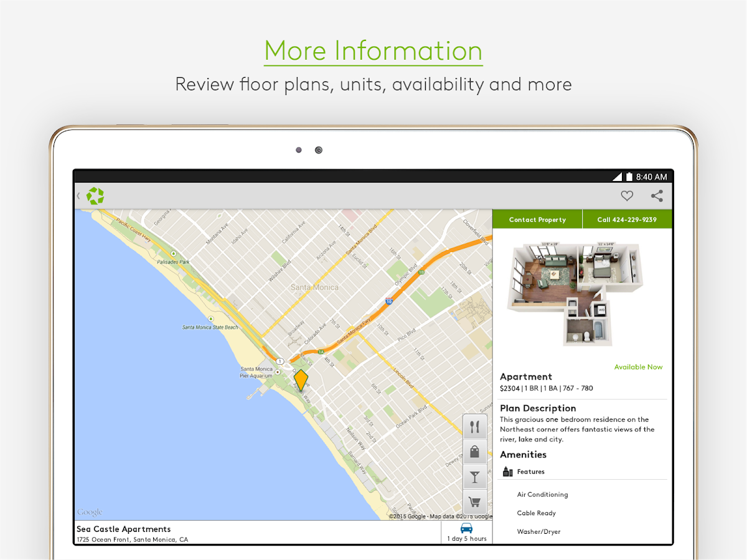The height and width of the screenshot is (560, 747).
Task: Select the cocktail bar map overlay icon
Action: tap(474, 477)
